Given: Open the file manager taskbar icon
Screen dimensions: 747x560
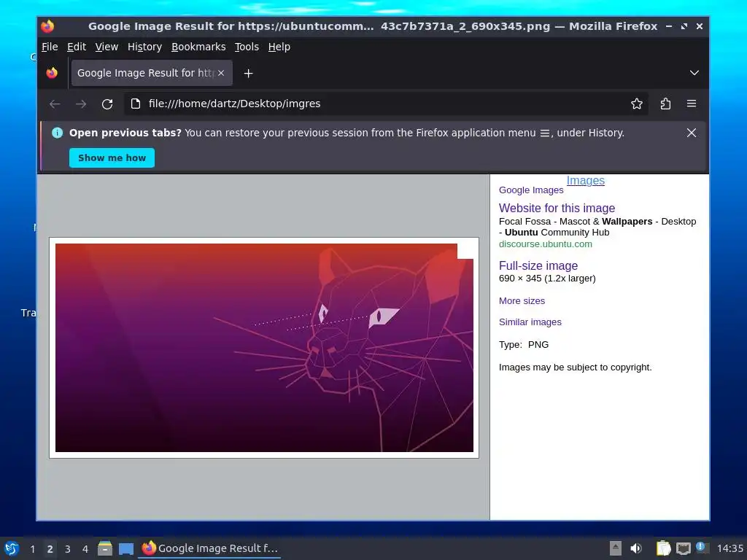Looking at the screenshot, I should [x=105, y=548].
